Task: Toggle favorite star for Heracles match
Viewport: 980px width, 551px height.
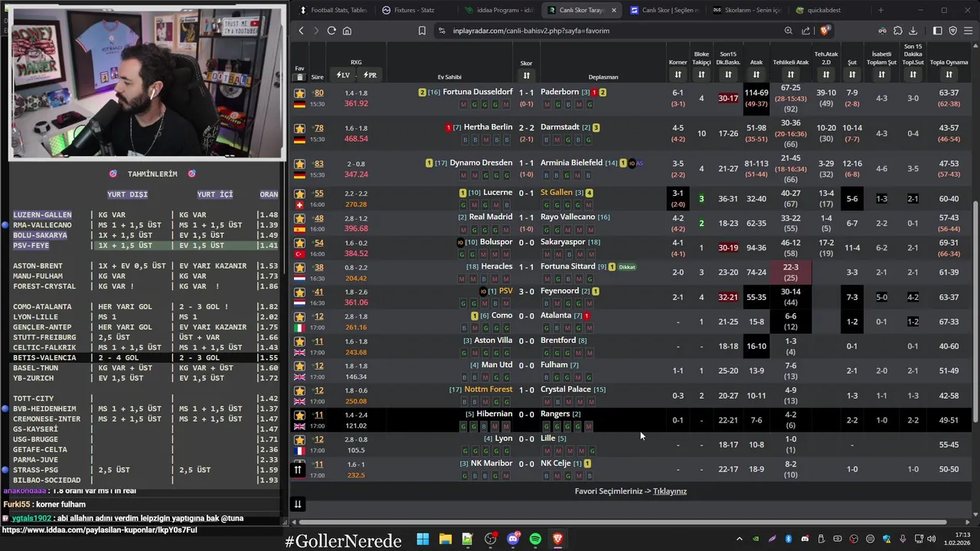Action: [300, 267]
